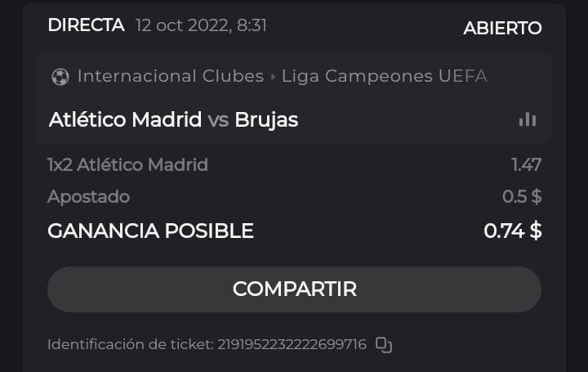Screen dimensions: 588x372
Task: Open the Internacional Clubes category
Action: [170, 76]
